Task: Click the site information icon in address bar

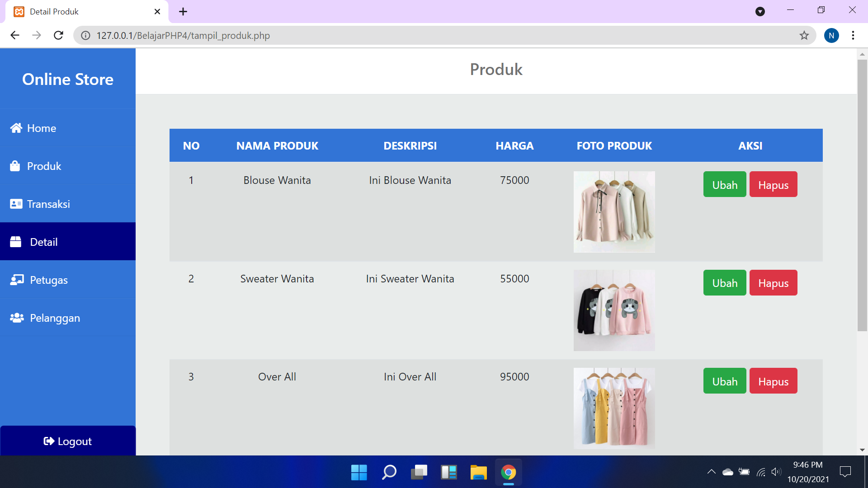Action: click(x=85, y=35)
